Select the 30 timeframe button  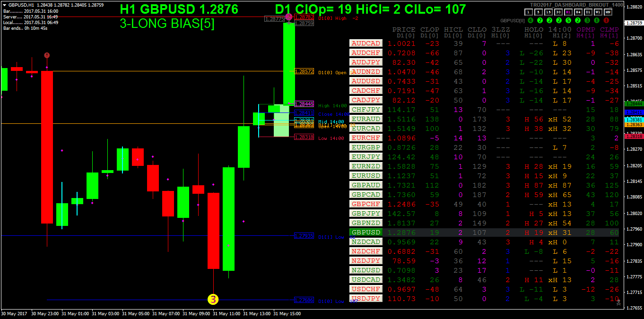click(x=558, y=12)
